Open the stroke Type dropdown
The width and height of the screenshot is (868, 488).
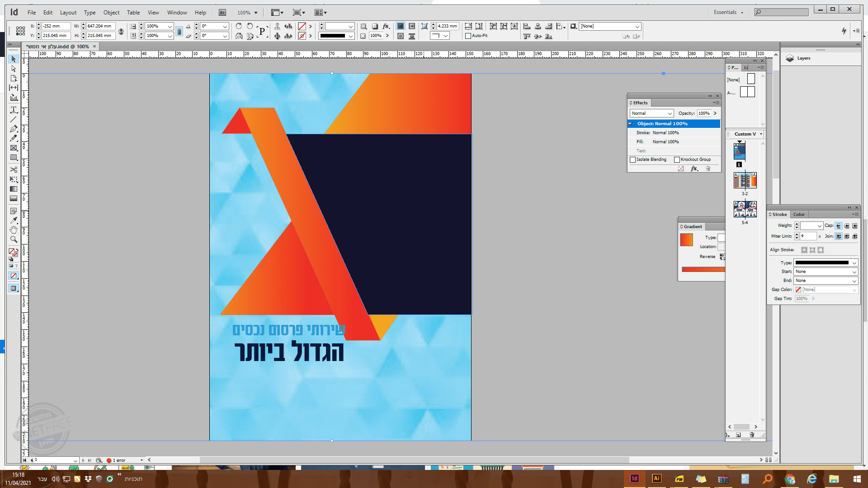point(826,263)
